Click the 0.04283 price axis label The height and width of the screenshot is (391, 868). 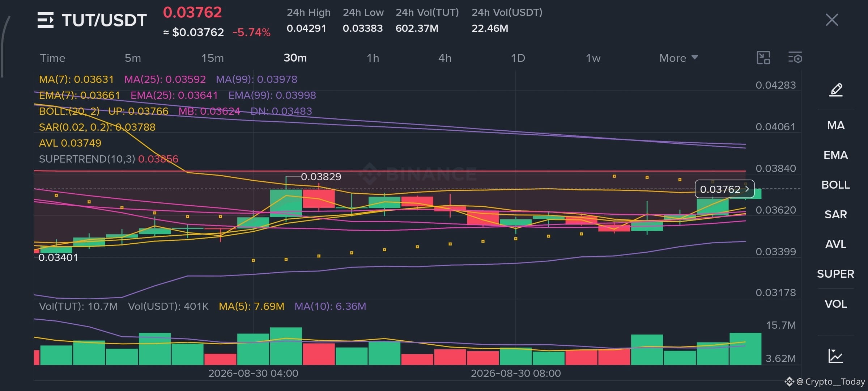tap(776, 85)
